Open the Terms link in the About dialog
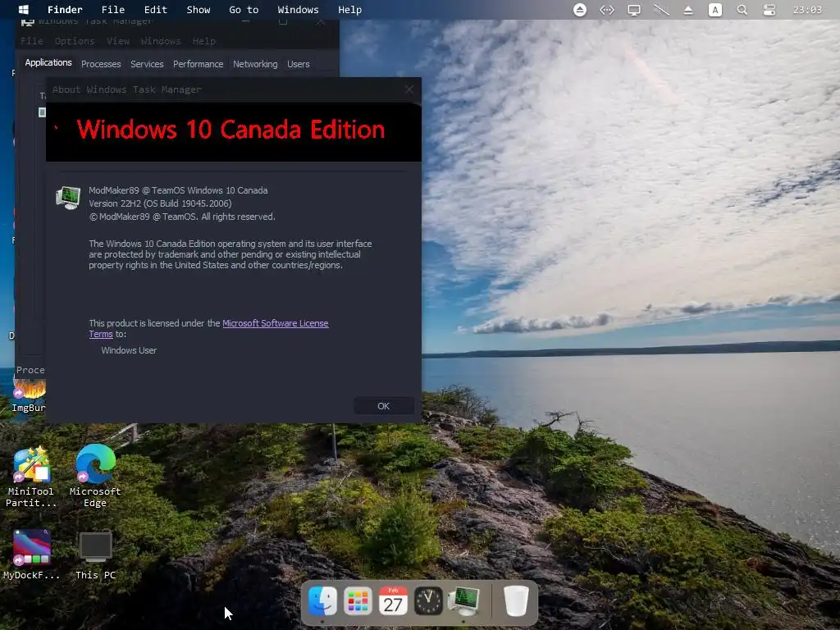 coord(101,335)
